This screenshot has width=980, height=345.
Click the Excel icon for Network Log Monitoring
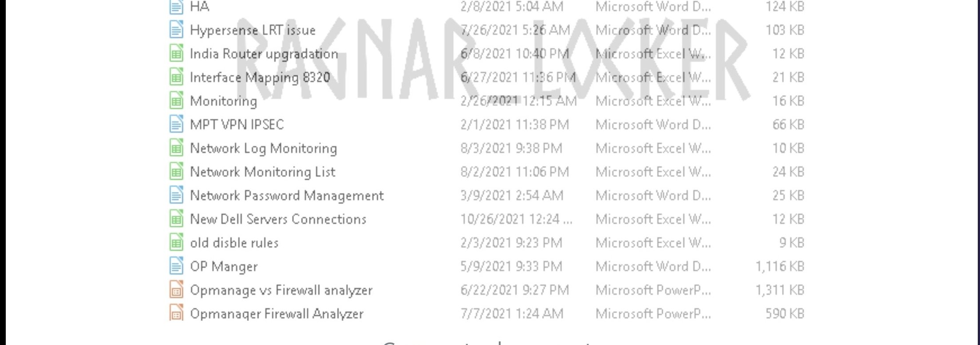coord(176,148)
